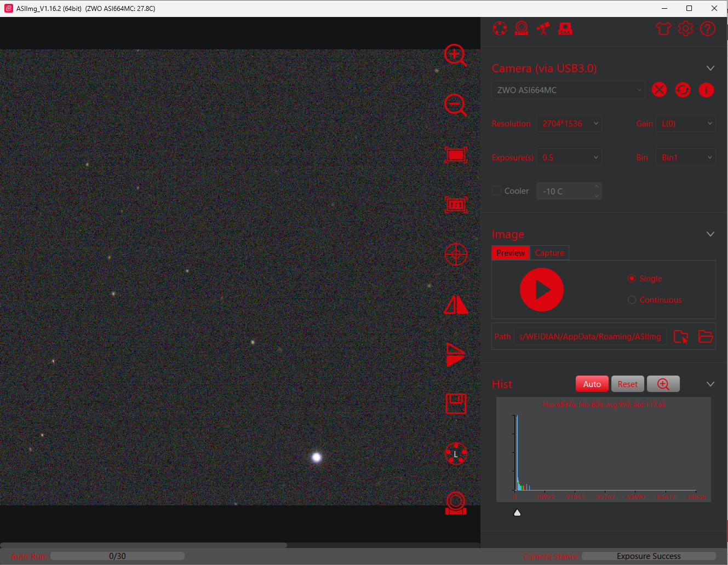Enable the Cooler checkbox
This screenshot has width=728, height=565.
tap(497, 191)
